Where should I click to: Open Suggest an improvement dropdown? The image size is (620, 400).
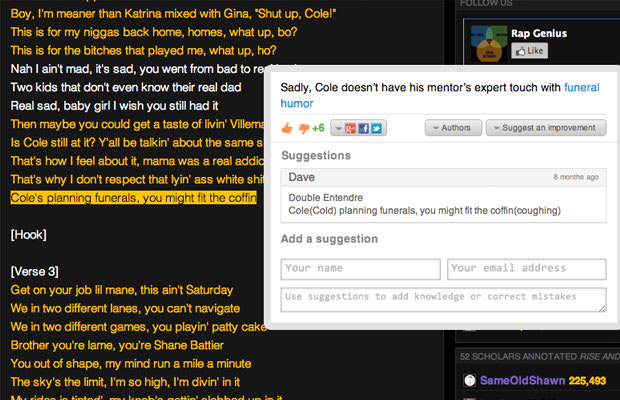point(546,128)
